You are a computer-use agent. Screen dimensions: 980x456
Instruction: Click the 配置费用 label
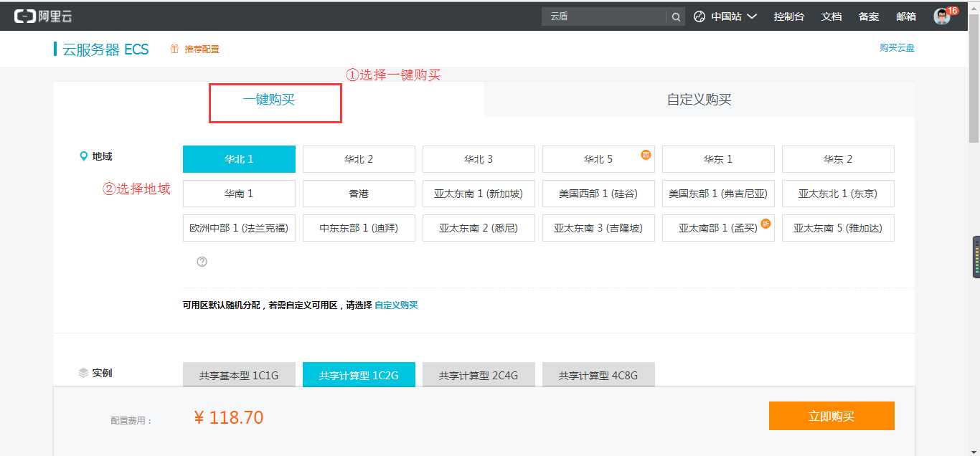[x=131, y=421]
